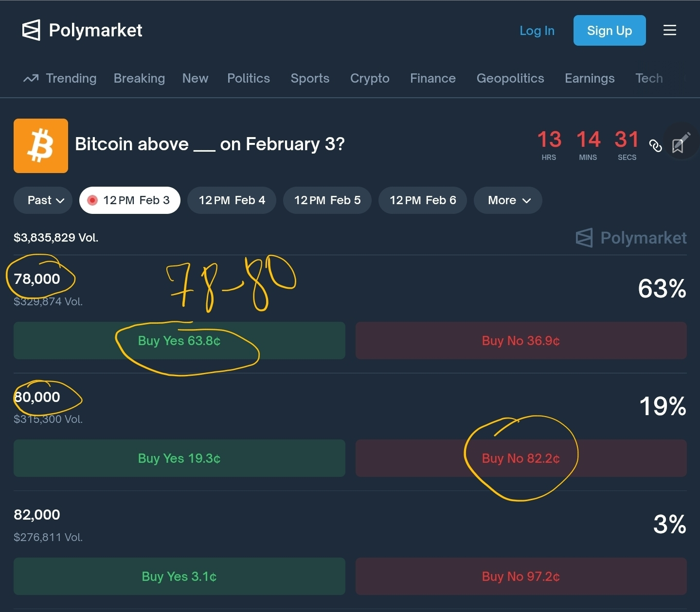Select the 12 PM Feb 4 tab

click(232, 200)
